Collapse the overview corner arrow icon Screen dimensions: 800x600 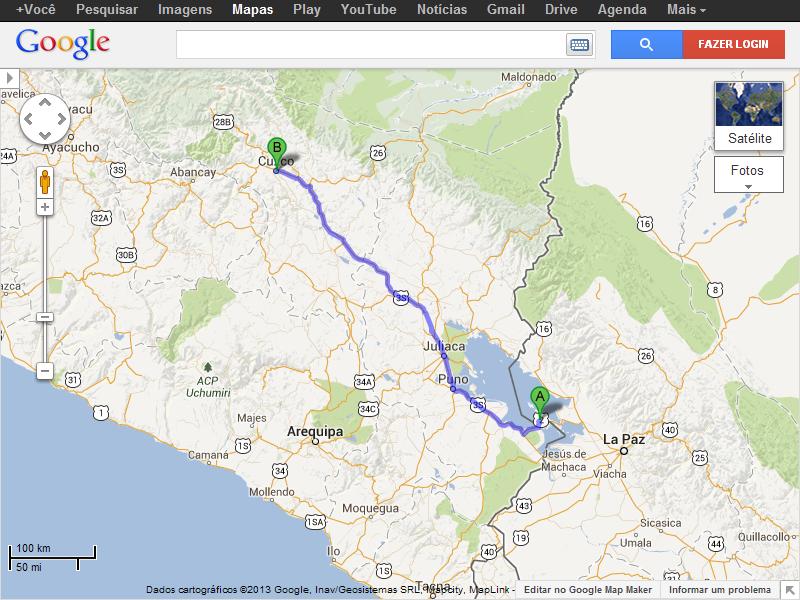click(x=790, y=591)
